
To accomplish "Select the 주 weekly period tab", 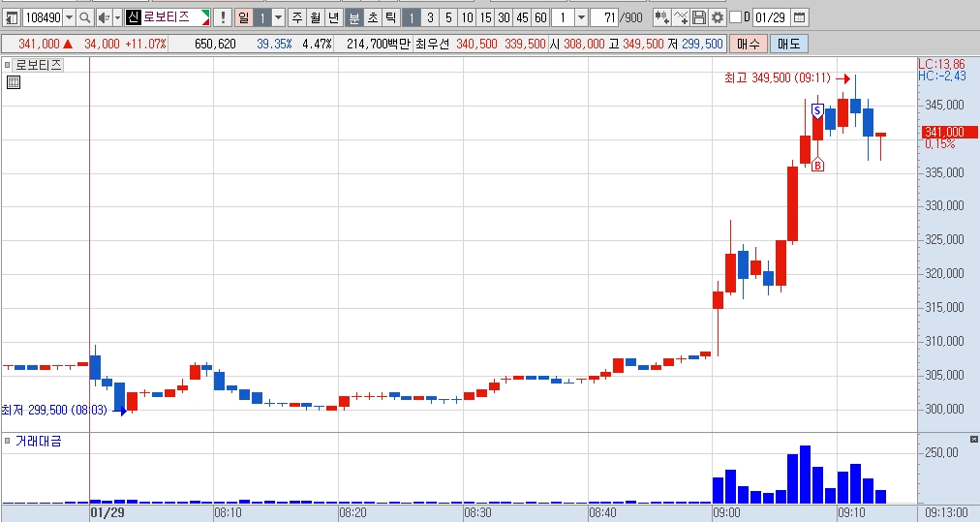I will point(297,17).
